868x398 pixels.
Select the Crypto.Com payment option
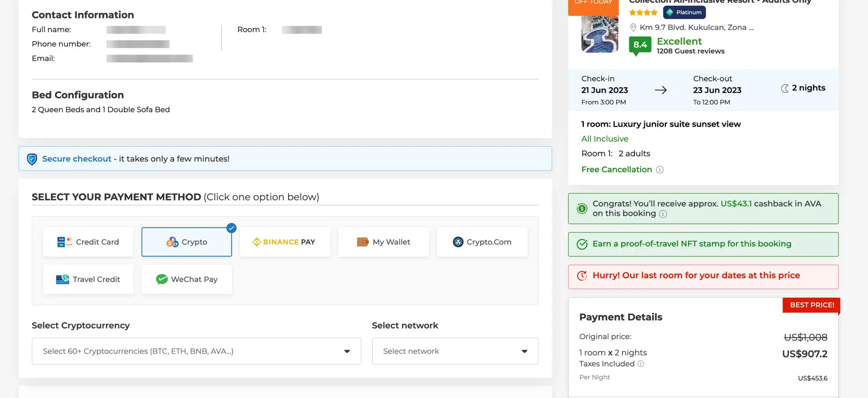(x=482, y=242)
